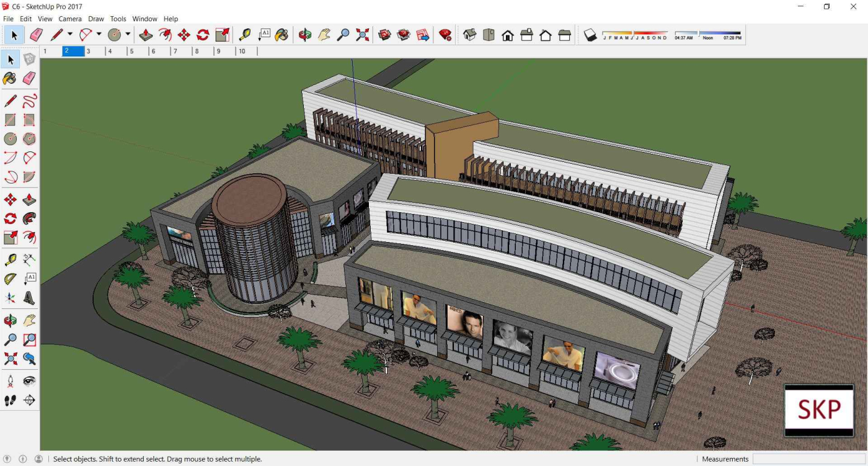
Task: Switch to scene tab 5
Action: pos(131,52)
